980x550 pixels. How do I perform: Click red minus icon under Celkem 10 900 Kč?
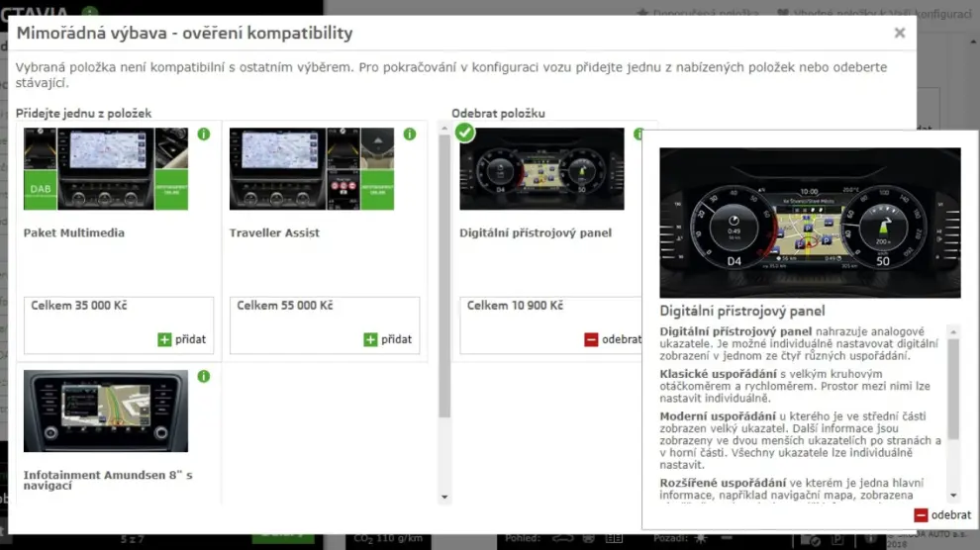point(591,339)
